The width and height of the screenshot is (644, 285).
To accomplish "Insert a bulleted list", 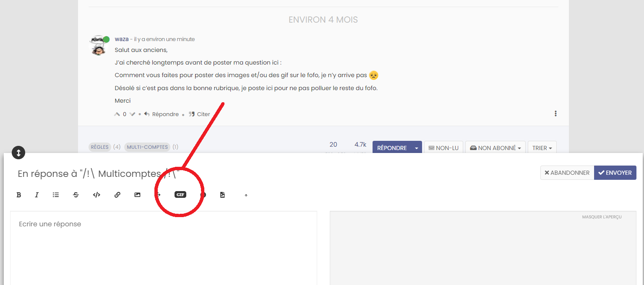I will [x=56, y=195].
